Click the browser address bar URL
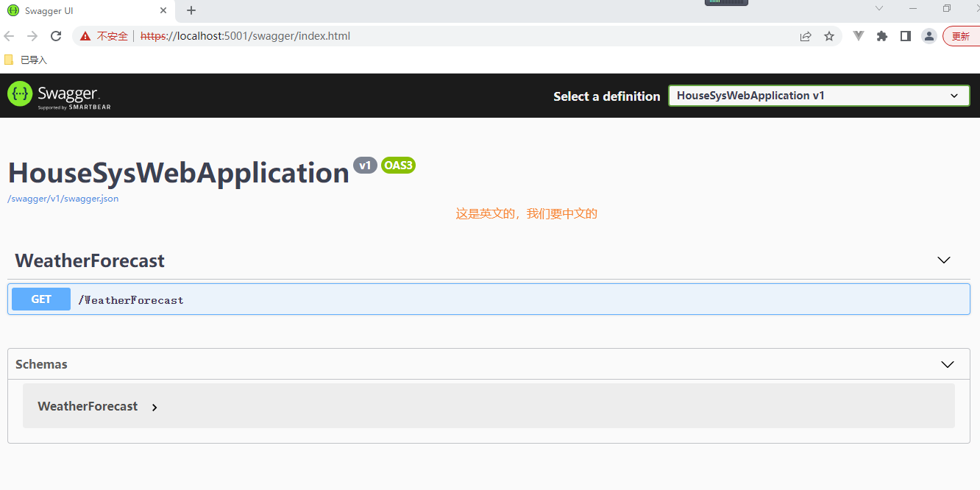 coord(245,36)
